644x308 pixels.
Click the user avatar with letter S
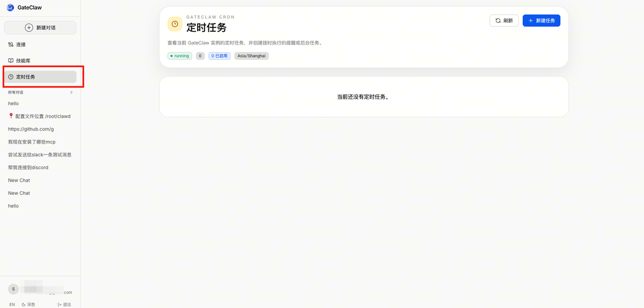(x=14, y=289)
